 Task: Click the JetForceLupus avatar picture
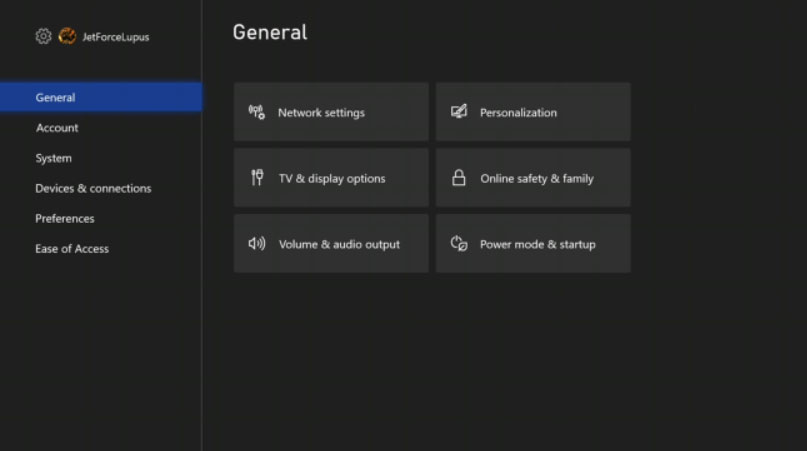67,36
